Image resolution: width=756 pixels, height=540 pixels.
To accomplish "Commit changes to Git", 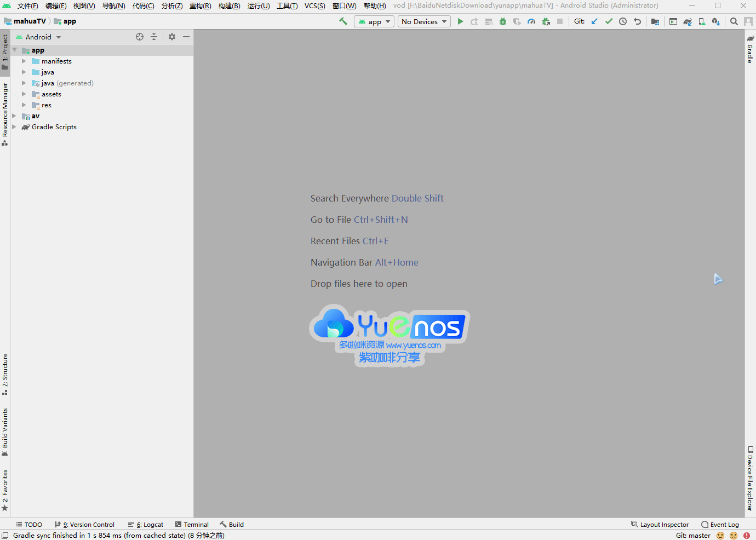I will [x=609, y=21].
